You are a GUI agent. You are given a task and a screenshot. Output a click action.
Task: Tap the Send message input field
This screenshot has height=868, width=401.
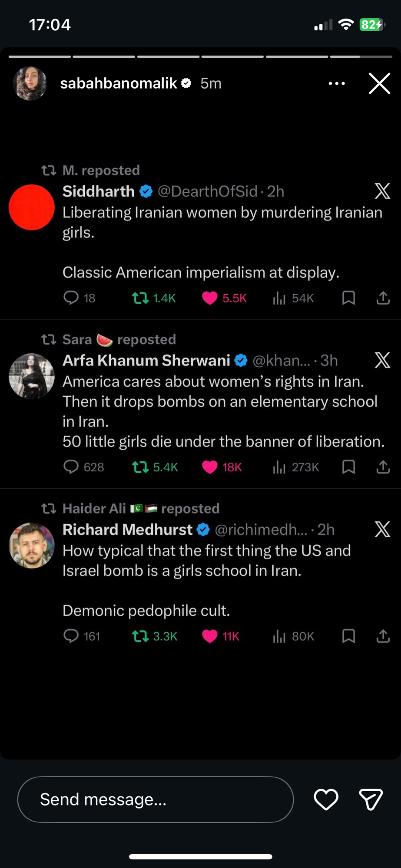[155, 799]
